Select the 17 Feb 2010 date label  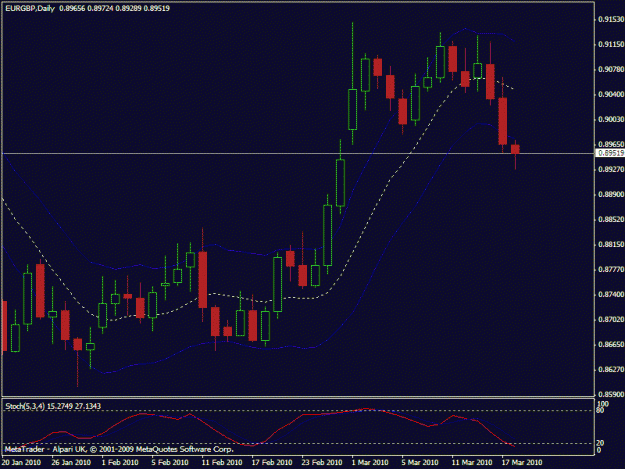click(x=272, y=462)
